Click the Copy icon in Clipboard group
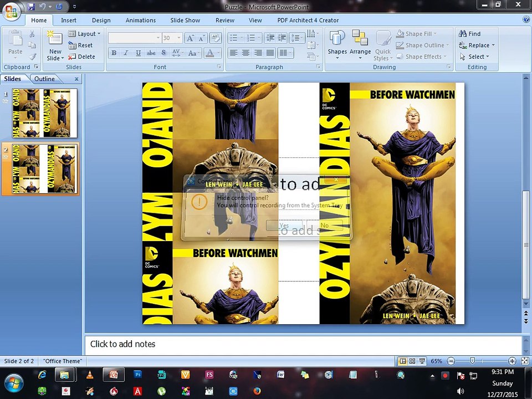The image size is (532, 399). 32,45
